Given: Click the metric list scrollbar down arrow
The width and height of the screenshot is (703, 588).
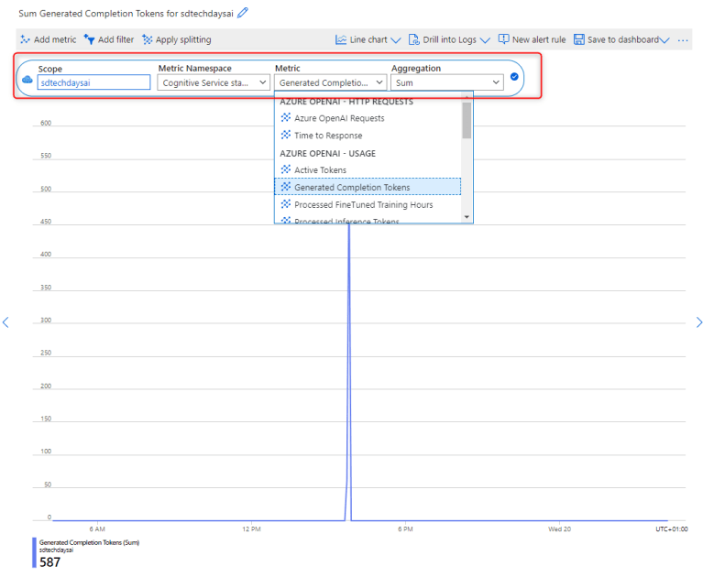Looking at the screenshot, I should [x=467, y=217].
